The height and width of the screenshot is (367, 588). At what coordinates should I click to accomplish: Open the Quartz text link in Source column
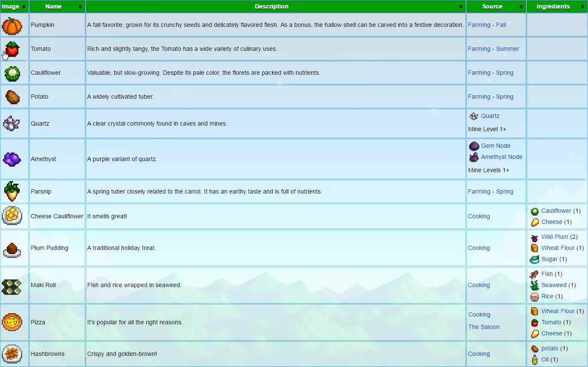point(490,116)
